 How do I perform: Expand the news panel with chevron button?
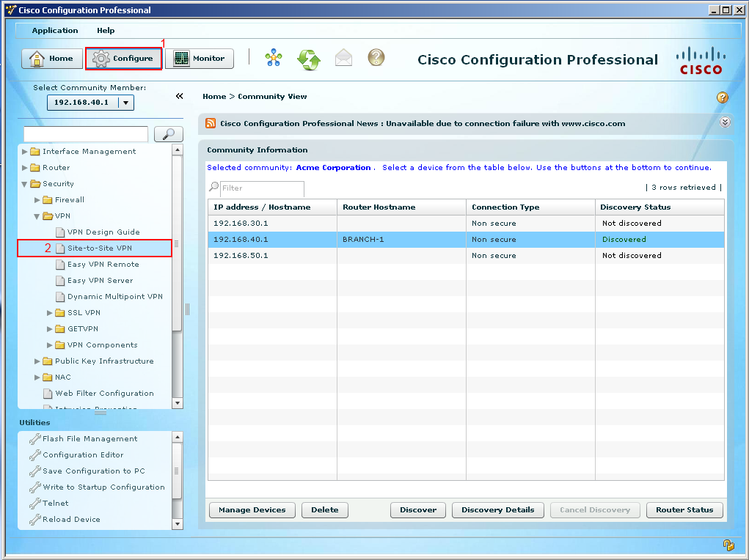[x=725, y=122]
